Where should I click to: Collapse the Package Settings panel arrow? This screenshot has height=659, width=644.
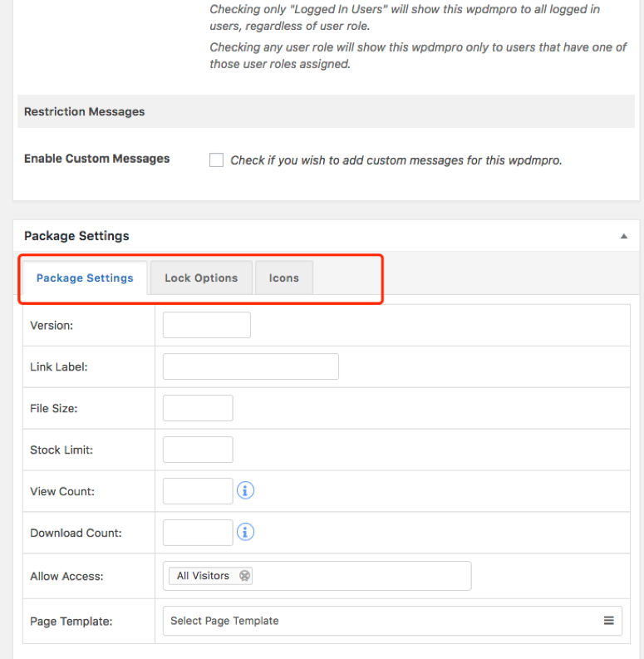click(623, 236)
